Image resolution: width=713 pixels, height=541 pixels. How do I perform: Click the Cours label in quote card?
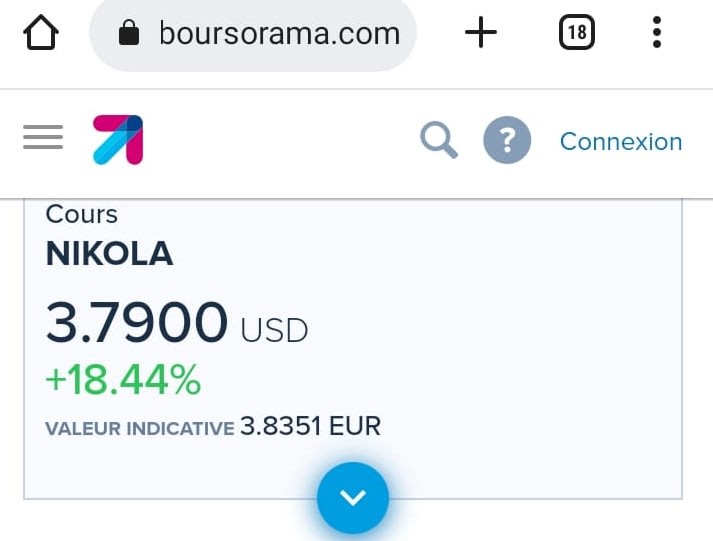tap(81, 214)
